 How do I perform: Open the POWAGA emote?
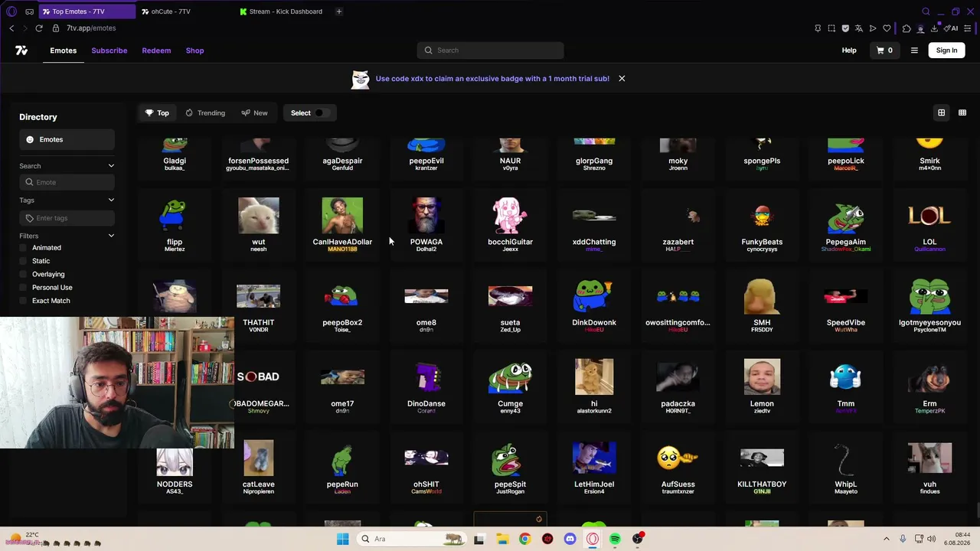pyautogui.click(x=426, y=224)
